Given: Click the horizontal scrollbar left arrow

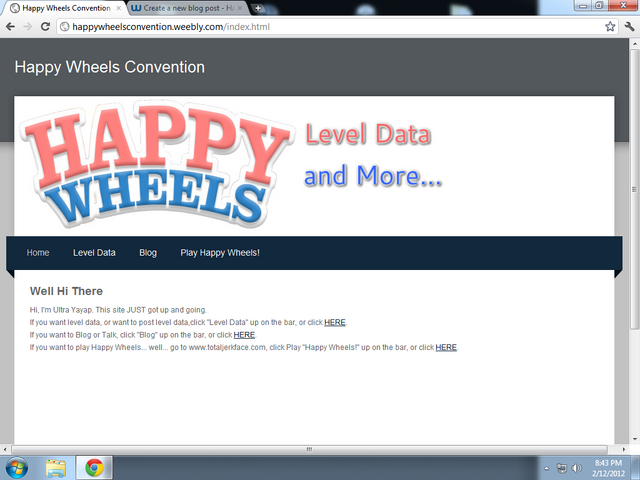Looking at the screenshot, I should tap(4, 449).
